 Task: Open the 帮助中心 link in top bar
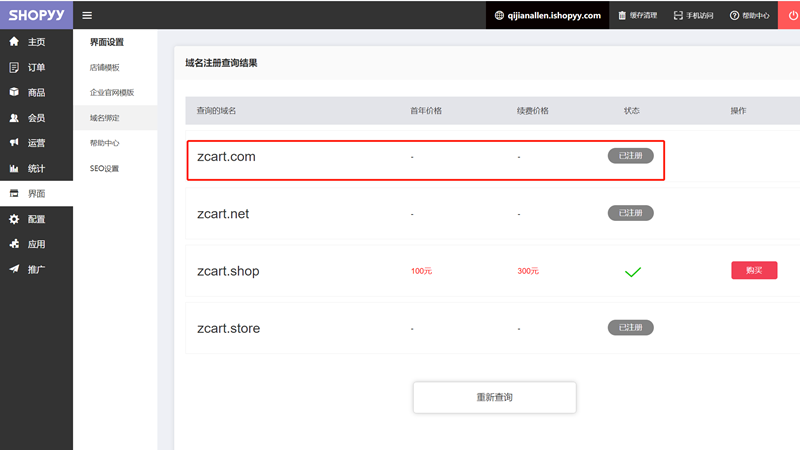(x=749, y=15)
